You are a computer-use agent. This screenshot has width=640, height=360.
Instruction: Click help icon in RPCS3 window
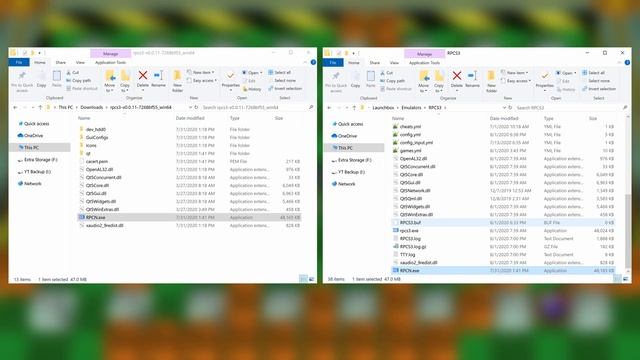627,62
